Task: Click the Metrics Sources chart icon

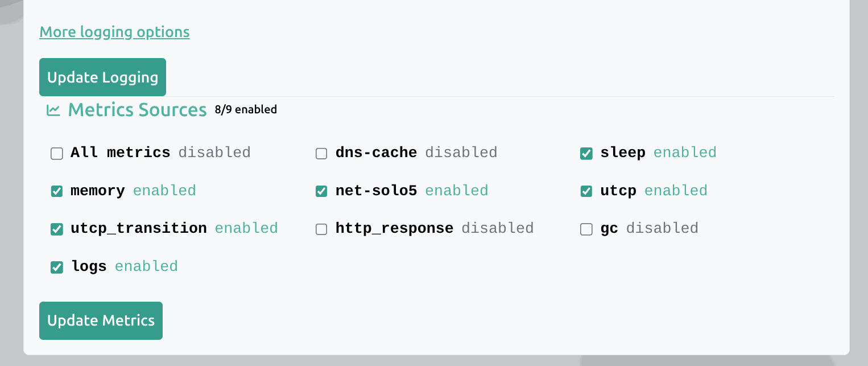Action: coord(53,110)
